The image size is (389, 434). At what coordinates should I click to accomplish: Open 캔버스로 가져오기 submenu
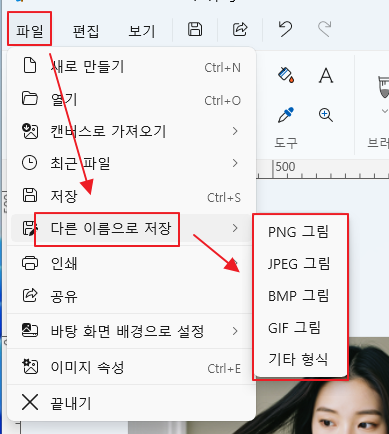tap(131, 131)
